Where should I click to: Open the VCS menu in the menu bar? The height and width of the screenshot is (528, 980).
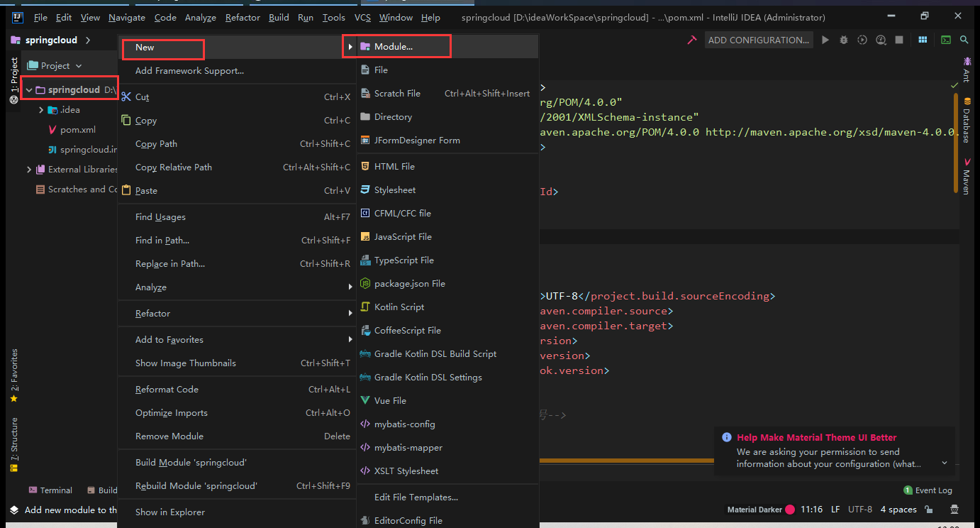(x=362, y=18)
